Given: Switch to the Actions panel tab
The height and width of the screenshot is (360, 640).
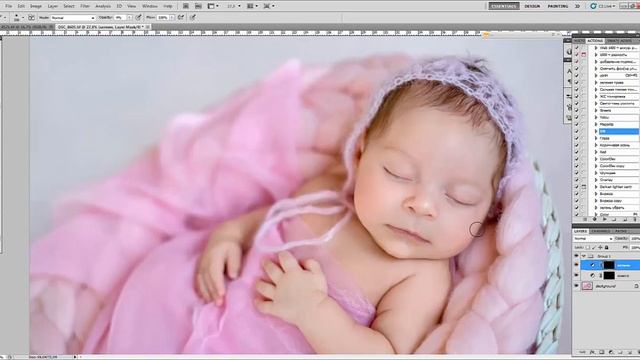Looking at the screenshot, I should (x=595, y=41).
